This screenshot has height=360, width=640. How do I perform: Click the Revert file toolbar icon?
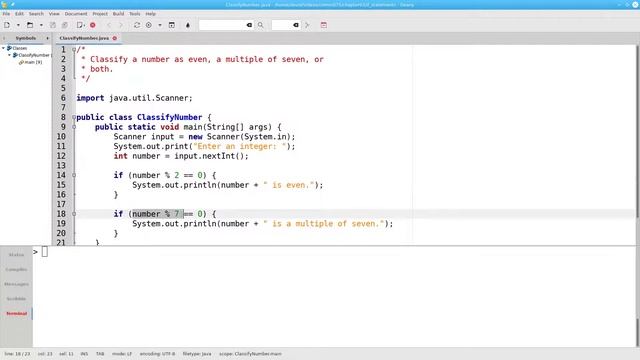point(80,25)
